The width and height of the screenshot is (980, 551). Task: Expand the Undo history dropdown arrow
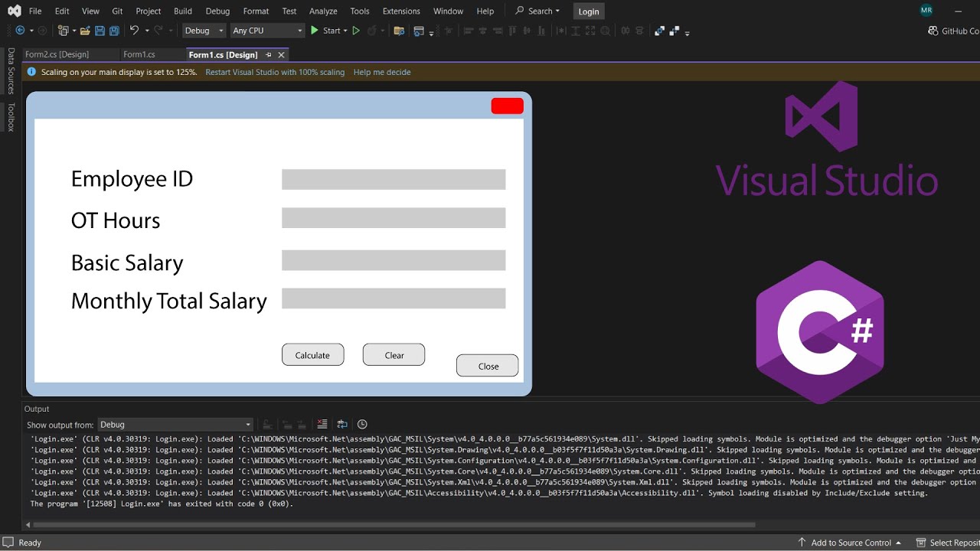pos(145,31)
